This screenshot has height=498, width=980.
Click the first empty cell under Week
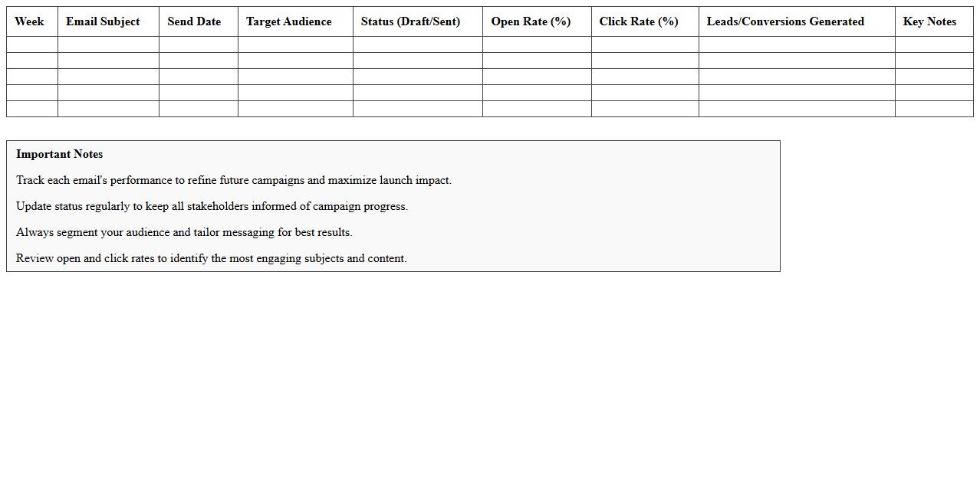31,44
